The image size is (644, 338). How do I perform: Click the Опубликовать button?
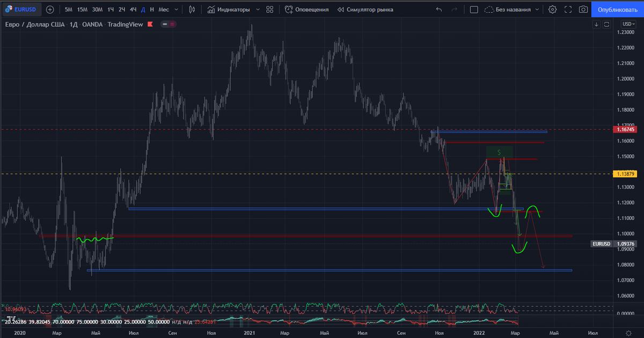tap(617, 9)
